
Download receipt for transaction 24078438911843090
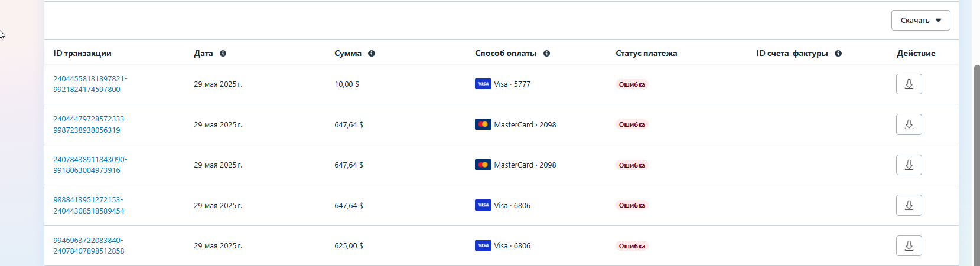click(909, 165)
